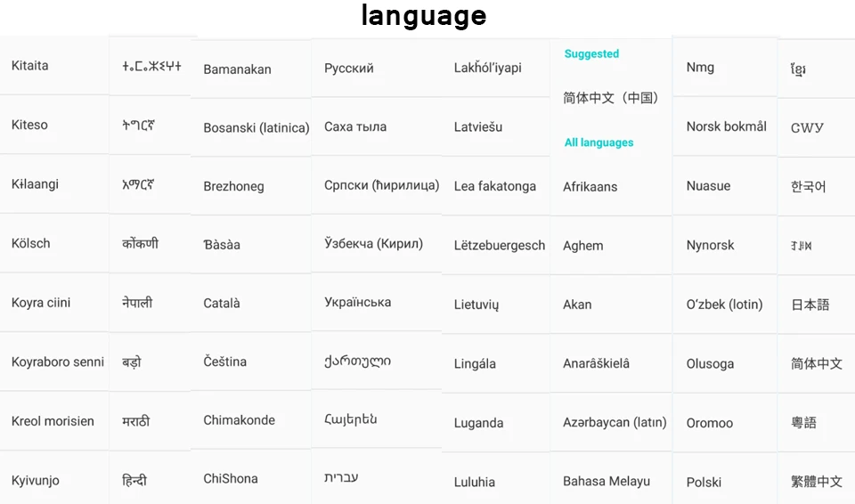
Task: Select Azərbaycan (latın) option
Action: 615,422
